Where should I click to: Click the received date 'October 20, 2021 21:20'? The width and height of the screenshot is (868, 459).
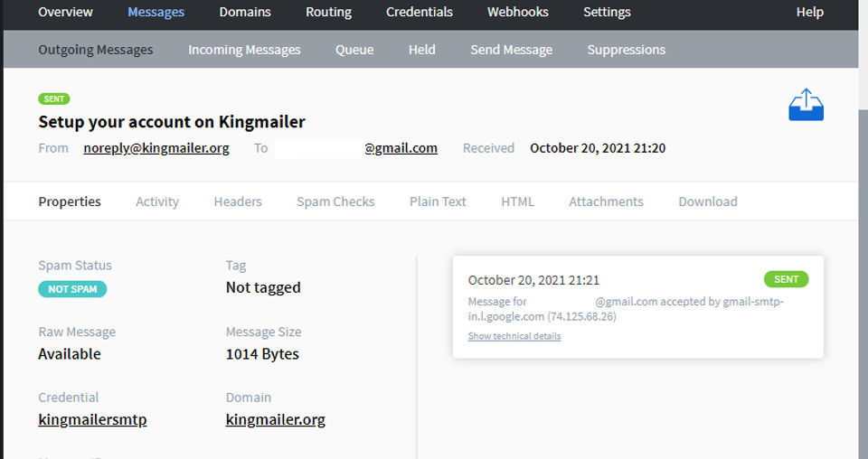(x=598, y=148)
